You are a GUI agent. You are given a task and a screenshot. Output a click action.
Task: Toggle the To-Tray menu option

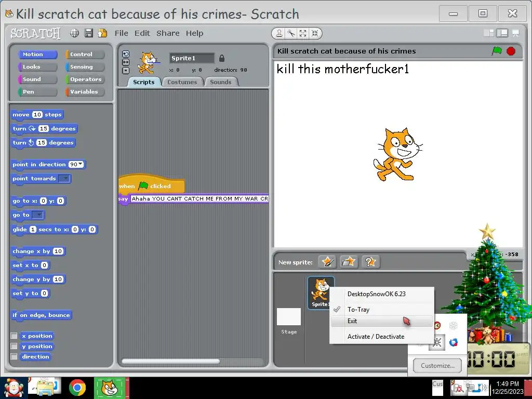pyautogui.click(x=382, y=310)
